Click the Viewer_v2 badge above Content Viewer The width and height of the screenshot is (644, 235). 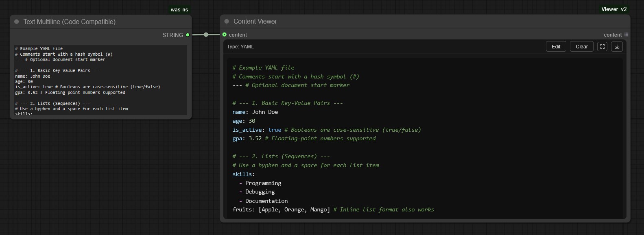614,9
